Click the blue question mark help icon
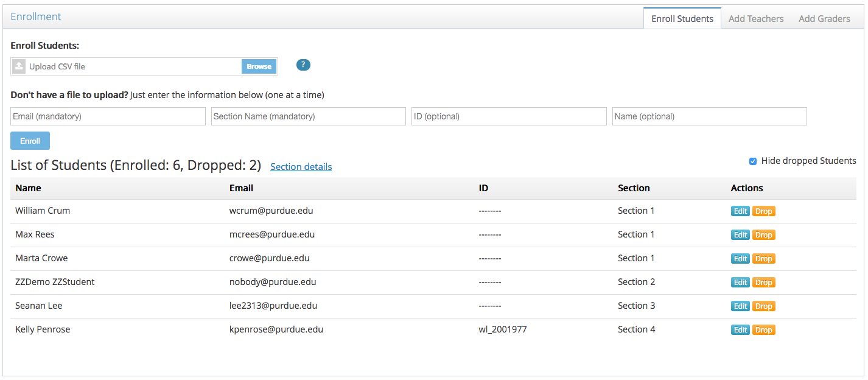 coord(303,65)
